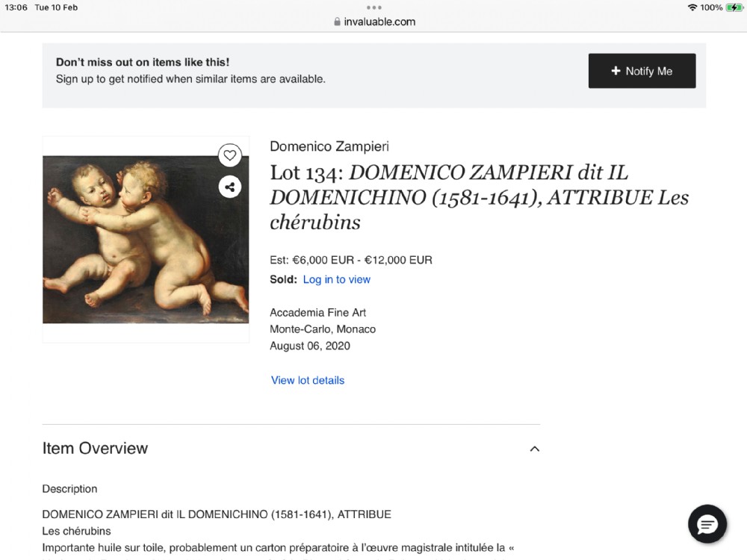Tap the battery indicator icon
747x560 pixels.
tap(734, 7)
